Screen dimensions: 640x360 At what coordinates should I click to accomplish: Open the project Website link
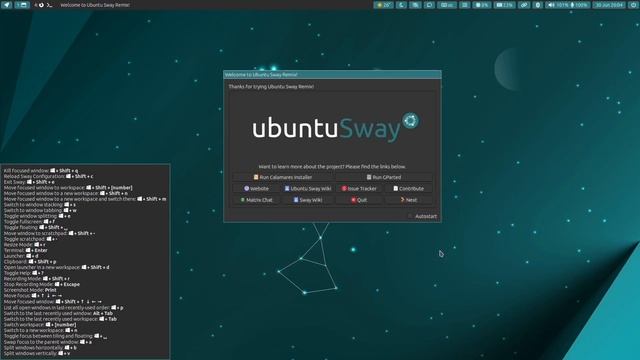[x=256, y=189]
